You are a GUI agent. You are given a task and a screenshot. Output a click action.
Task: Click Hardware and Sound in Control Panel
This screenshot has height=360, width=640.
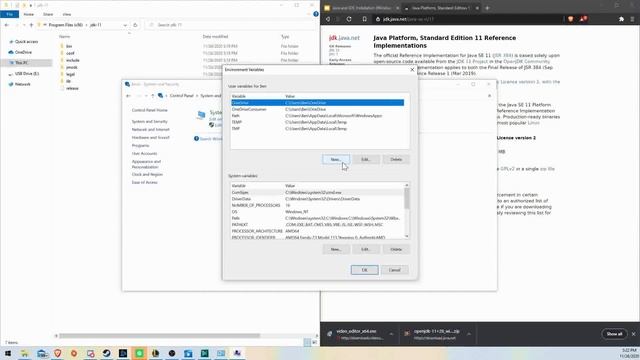point(150,138)
